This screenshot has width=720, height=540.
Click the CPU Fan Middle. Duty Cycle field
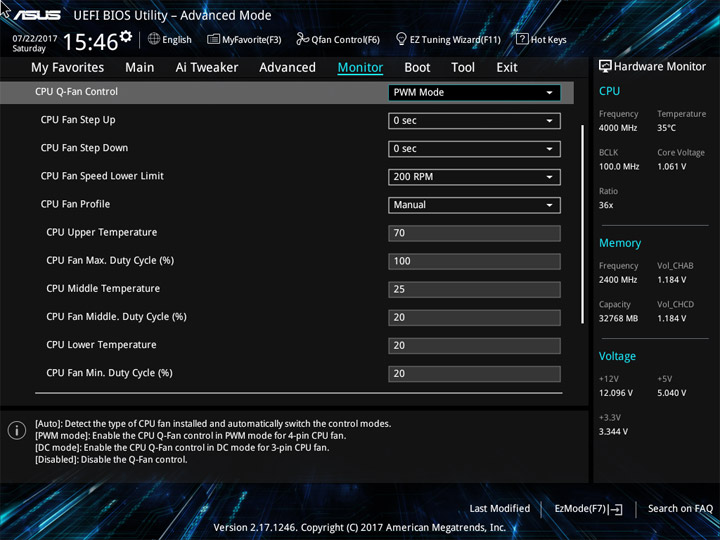[474, 317]
